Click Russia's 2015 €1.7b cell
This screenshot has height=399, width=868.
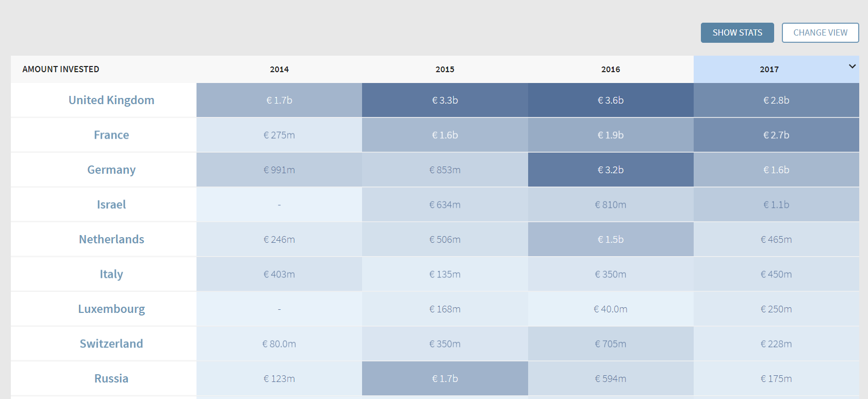(x=445, y=379)
